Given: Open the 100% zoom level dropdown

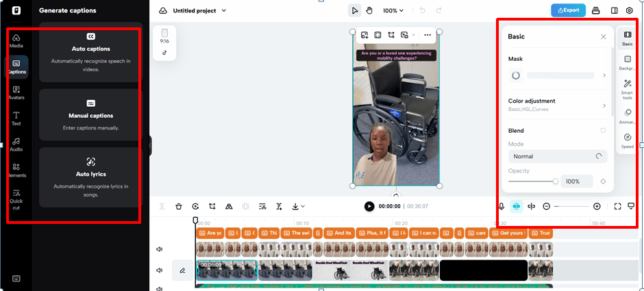Looking at the screenshot, I should 393,11.
